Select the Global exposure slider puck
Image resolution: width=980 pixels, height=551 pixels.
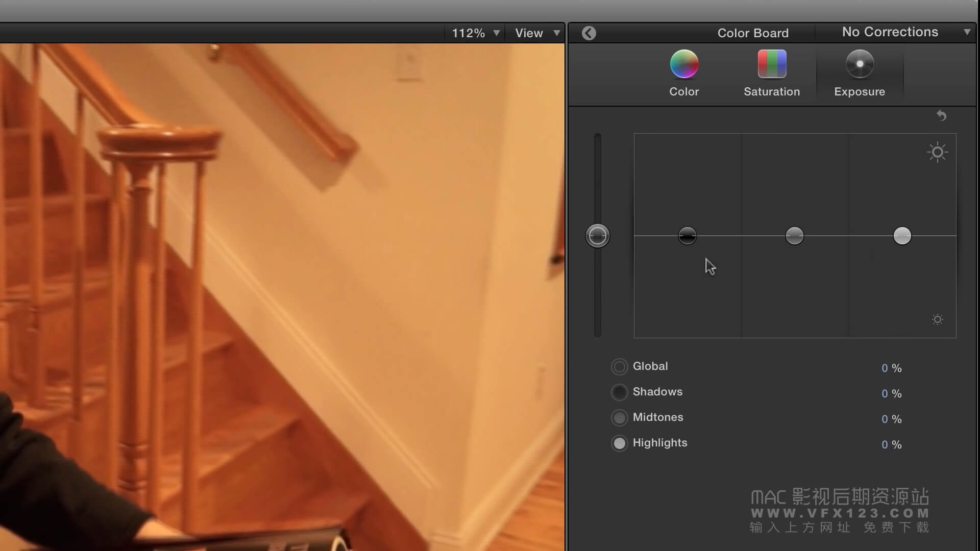597,236
